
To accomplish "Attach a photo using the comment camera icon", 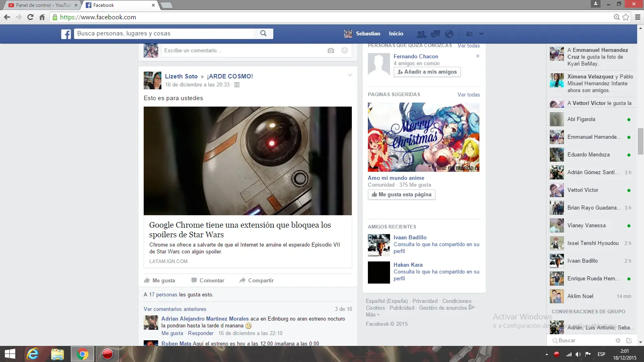I will click(x=330, y=51).
